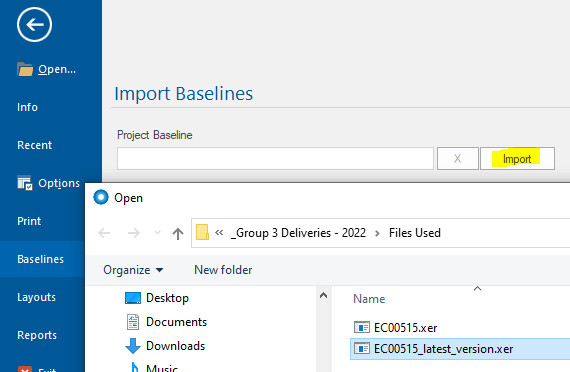Click the Open dialog forward arrow
570x372 pixels.
(134, 233)
